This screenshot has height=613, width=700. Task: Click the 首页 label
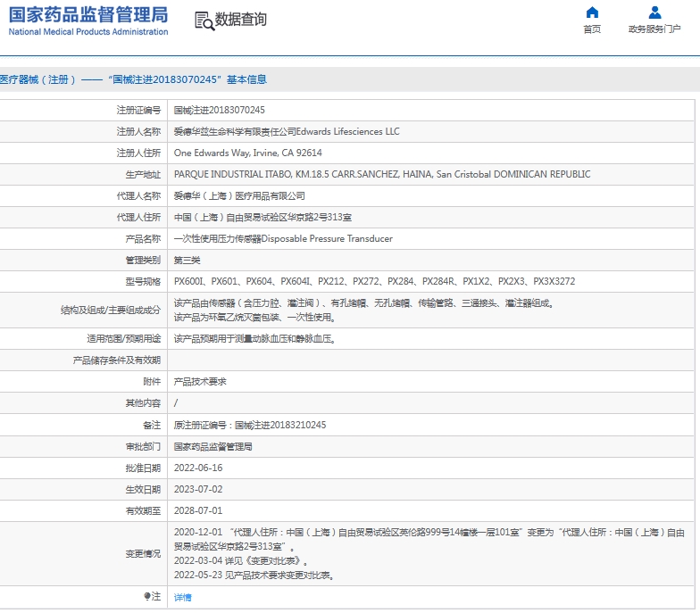tap(592, 29)
